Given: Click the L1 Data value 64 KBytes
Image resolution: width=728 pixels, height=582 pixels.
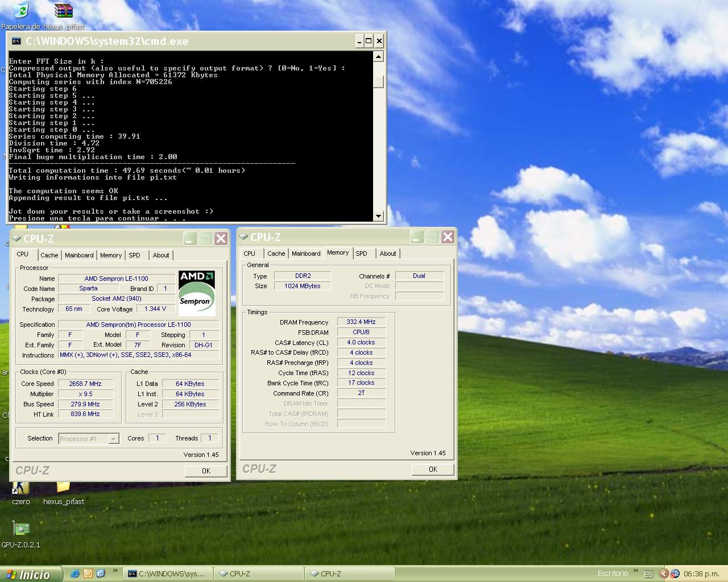Looking at the screenshot, I should (190, 384).
